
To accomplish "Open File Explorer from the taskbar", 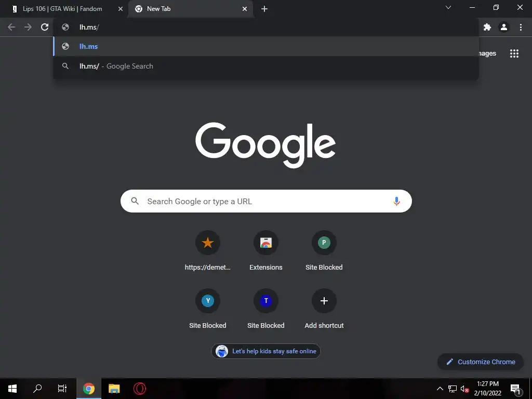I will coord(114,389).
